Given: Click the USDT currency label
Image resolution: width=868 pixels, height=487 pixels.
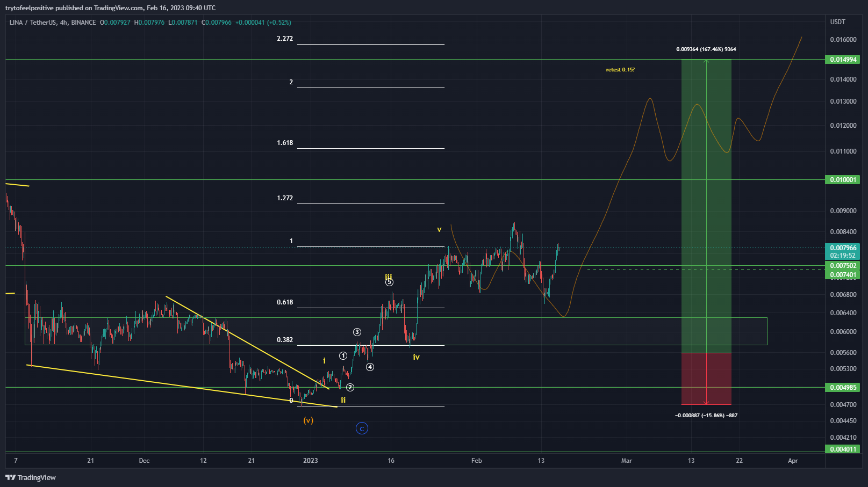Looking at the screenshot, I should click(x=838, y=22).
